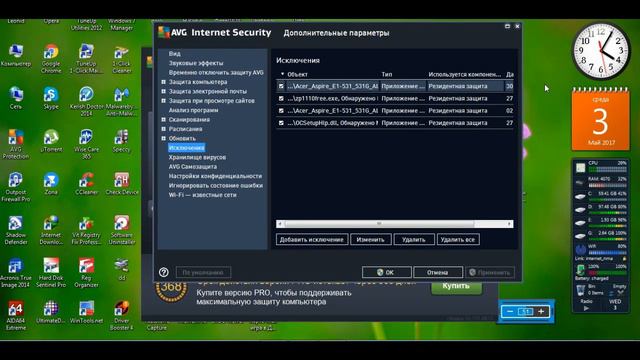Open the Software Uninstaller desktop icon
The height and width of the screenshot is (360, 640).
tap(122, 230)
